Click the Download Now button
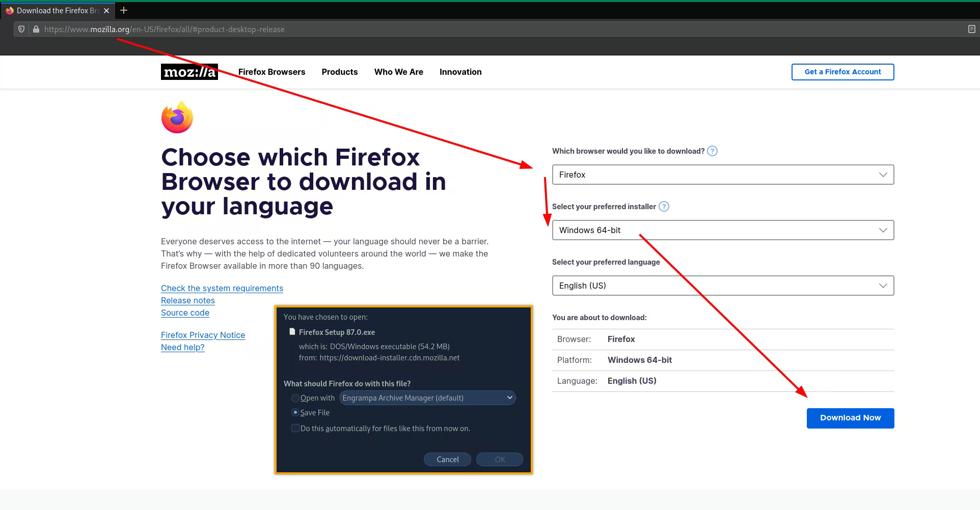This screenshot has width=980, height=510. [850, 418]
